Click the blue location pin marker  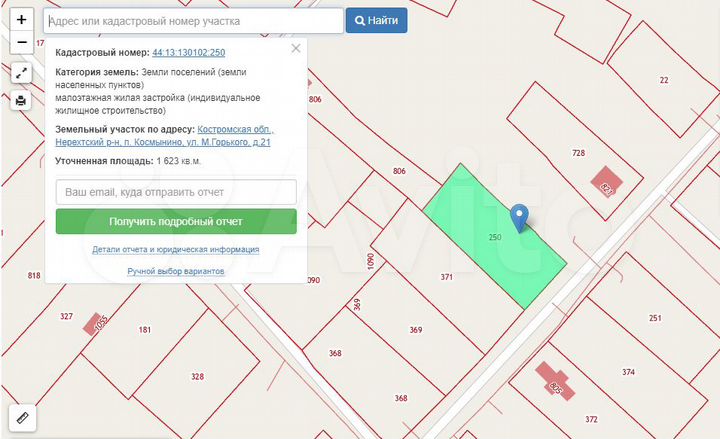[x=519, y=216]
